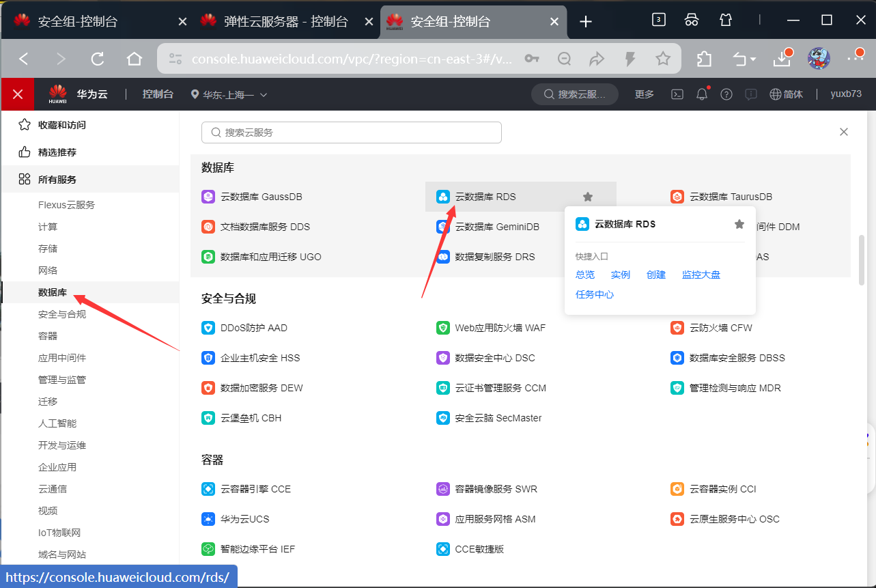Open 云容器实例 CCI icon

[x=677, y=489]
